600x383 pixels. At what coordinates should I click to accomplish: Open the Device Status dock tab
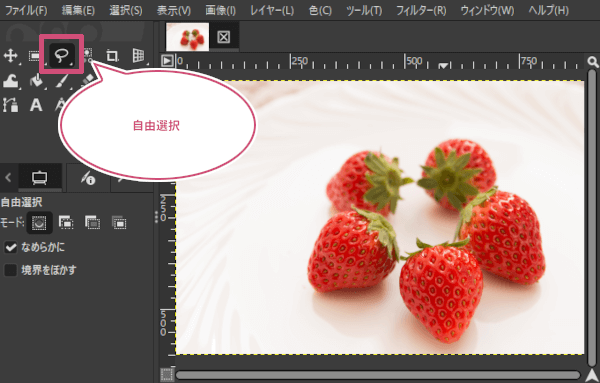click(88, 178)
